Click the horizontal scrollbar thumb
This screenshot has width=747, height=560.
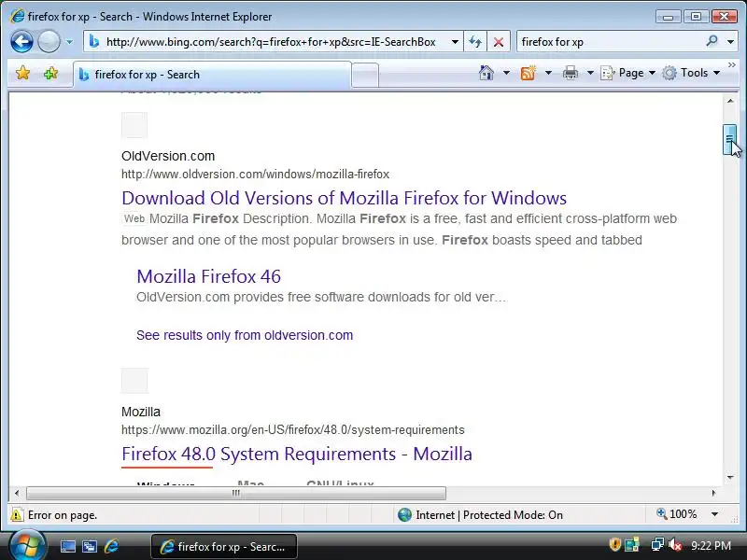click(236, 494)
